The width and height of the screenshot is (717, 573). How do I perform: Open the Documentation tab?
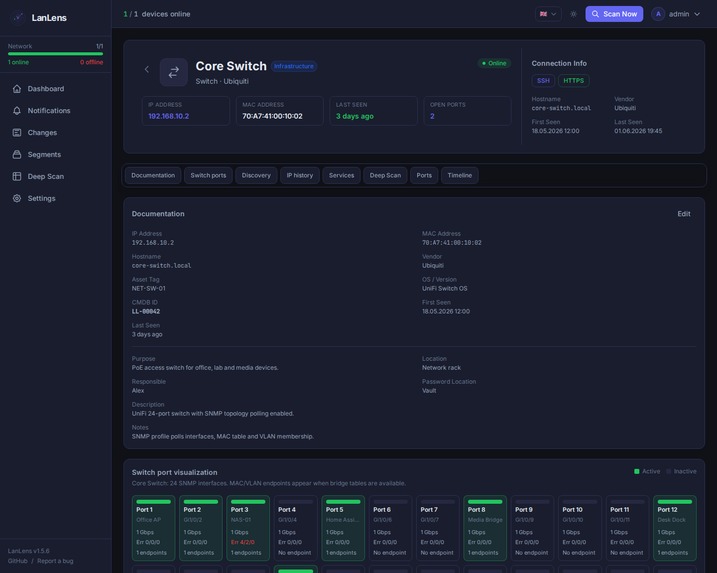153,176
